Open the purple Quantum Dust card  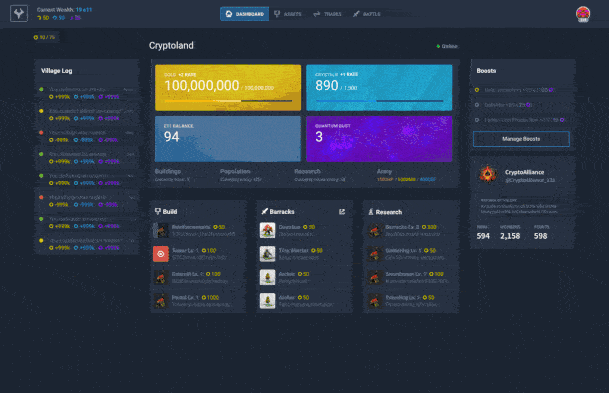379,139
